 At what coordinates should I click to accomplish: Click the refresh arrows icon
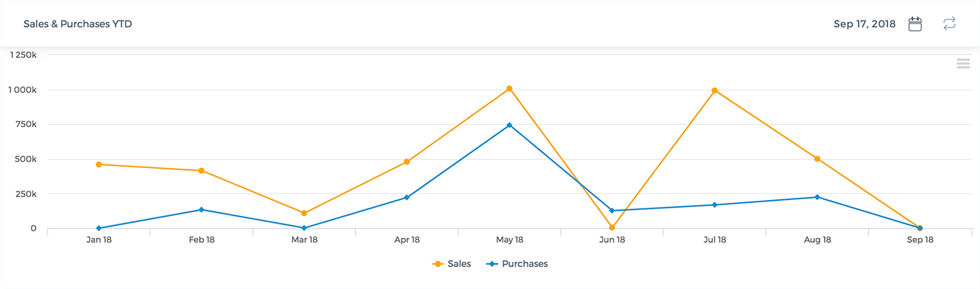pyautogui.click(x=949, y=24)
